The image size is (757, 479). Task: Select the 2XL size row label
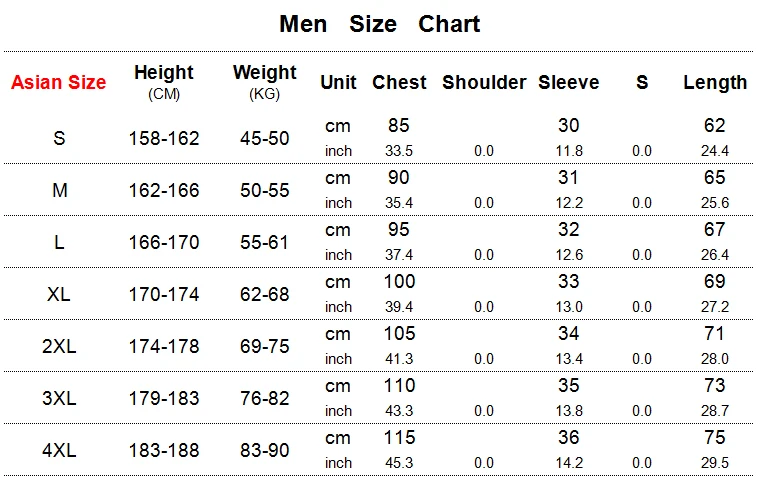click(x=59, y=346)
